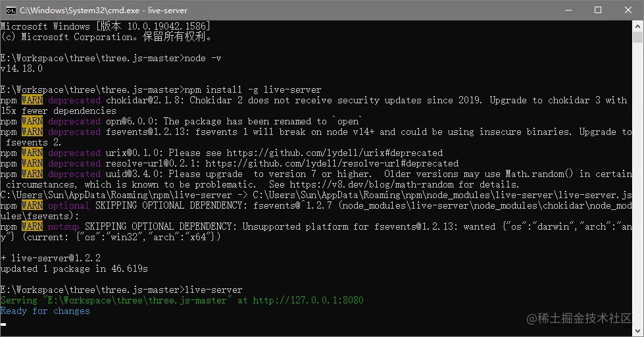Viewport: 644px width, 337px height.
Task: Click the github.com/lydell/urix#deprecated URL
Action: coord(334,153)
